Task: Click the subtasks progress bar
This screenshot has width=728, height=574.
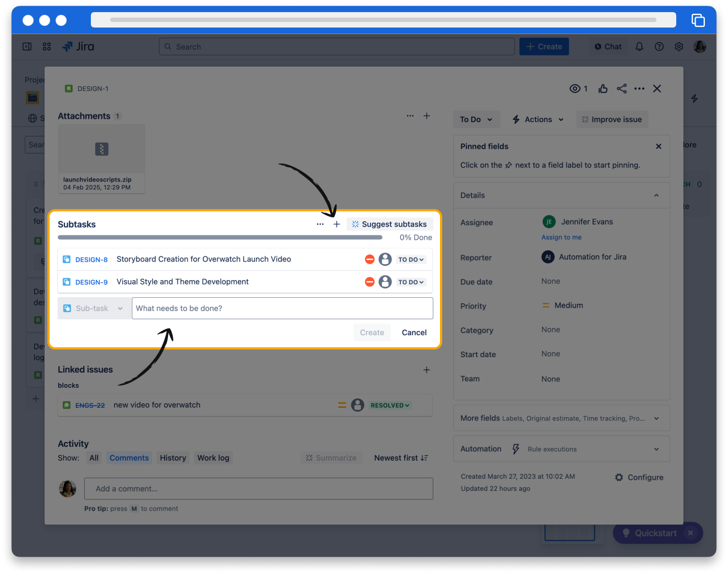Action: 220,238
